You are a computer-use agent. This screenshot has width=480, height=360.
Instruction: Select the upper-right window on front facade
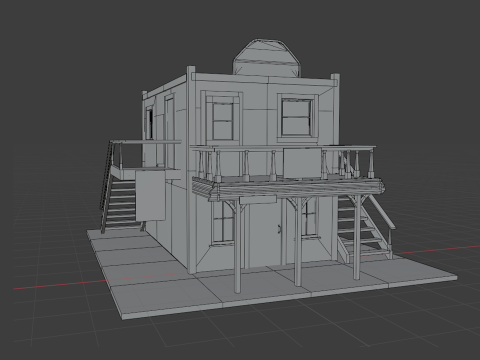tap(297, 116)
